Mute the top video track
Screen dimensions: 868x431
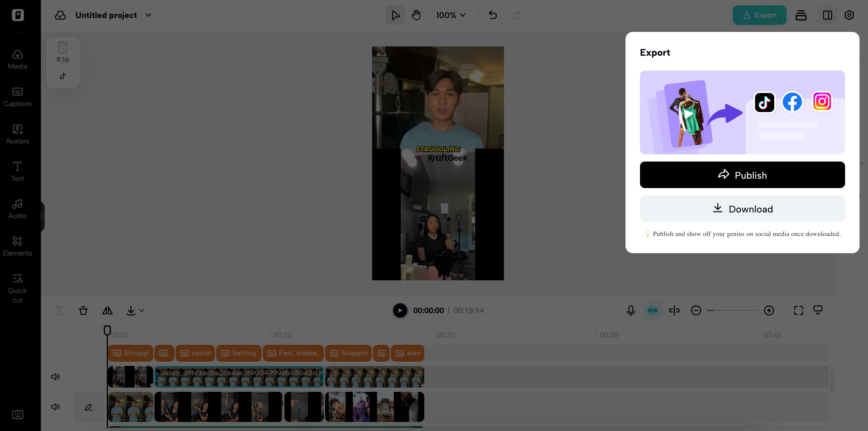click(x=55, y=376)
